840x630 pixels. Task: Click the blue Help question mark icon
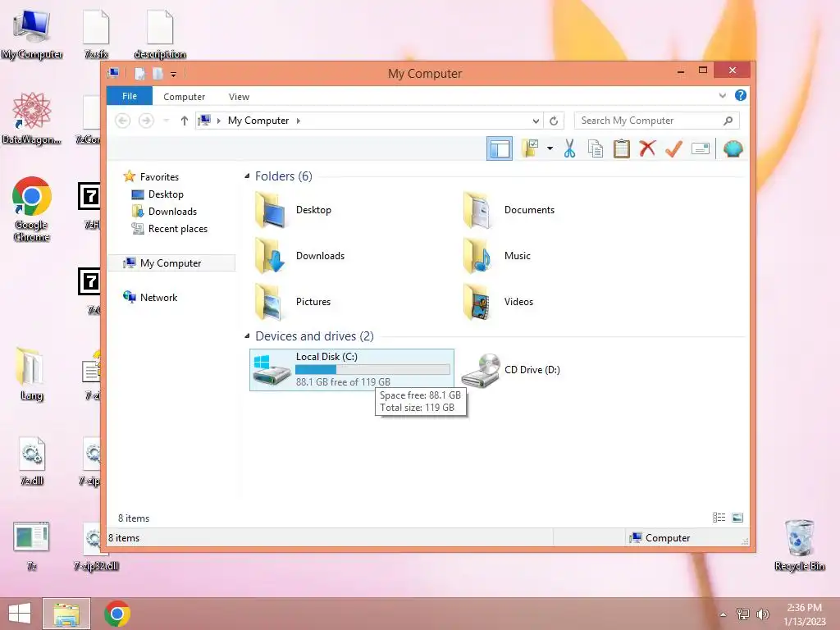741,95
